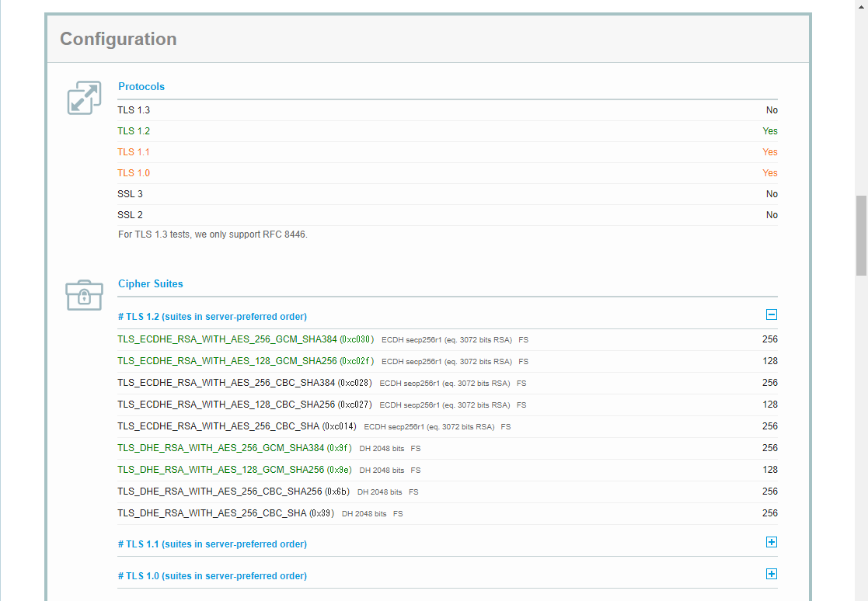Click the 256 bit value on the 0xc028 row

(770, 383)
